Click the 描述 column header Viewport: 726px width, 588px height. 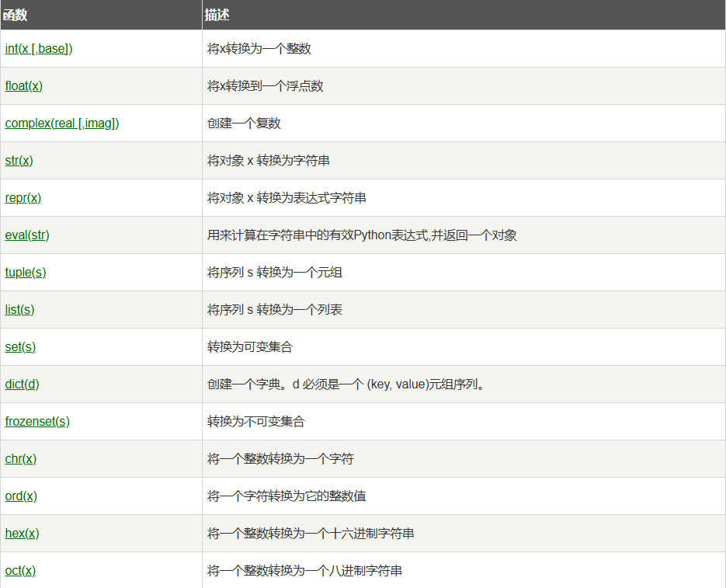(x=217, y=15)
